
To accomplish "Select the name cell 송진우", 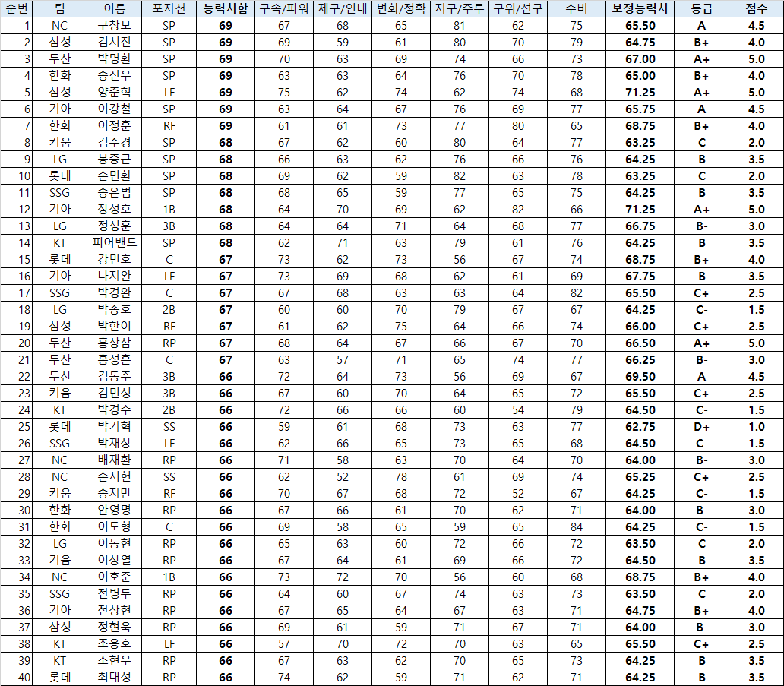I will [x=114, y=75].
